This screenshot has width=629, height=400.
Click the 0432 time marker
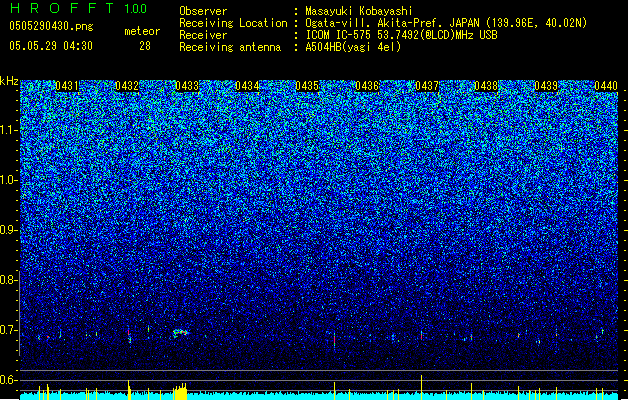pyautogui.click(x=127, y=86)
